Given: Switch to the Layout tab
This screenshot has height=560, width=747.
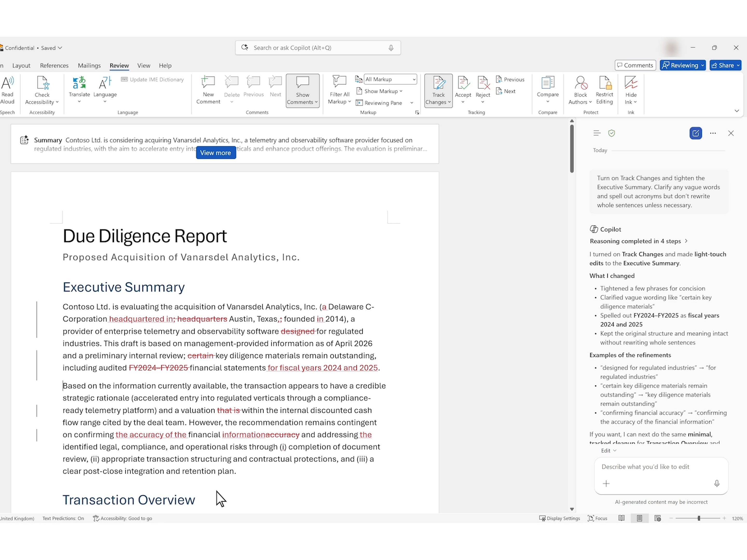Looking at the screenshot, I should (x=21, y=66).
